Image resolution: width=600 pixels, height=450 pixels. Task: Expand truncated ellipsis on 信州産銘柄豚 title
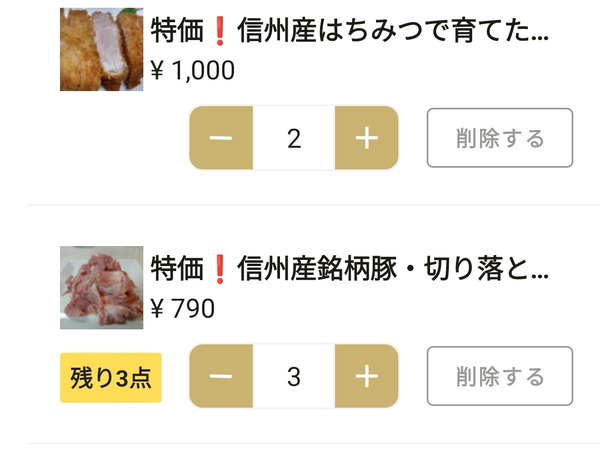pos(540,276)
